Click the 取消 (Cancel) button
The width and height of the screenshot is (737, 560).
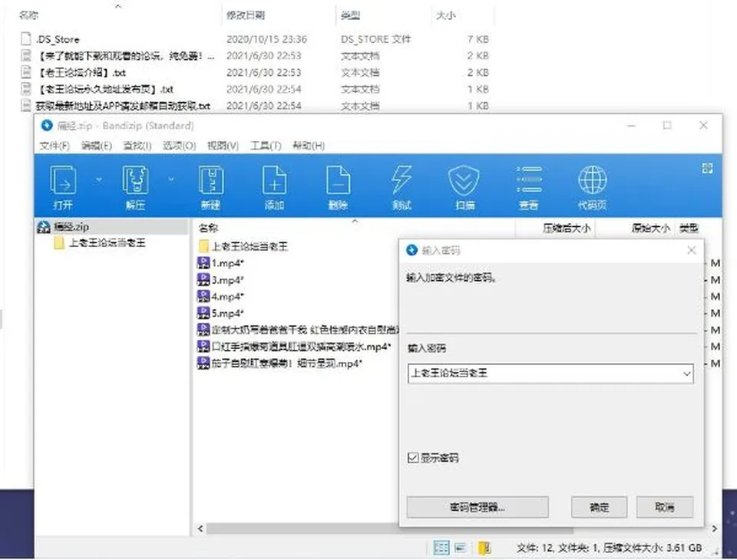[665, 507]
